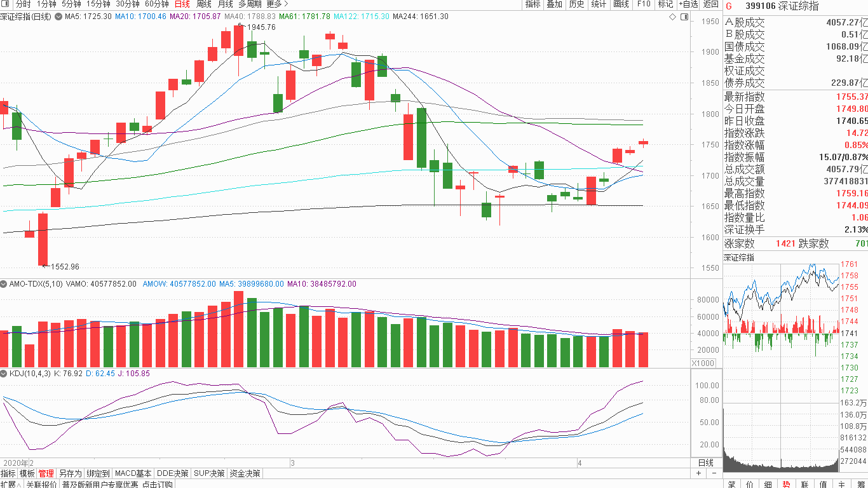Click the 普及版新用户专享优惠 点击订购 link
The image size is (868, 488).
(117, 484)
